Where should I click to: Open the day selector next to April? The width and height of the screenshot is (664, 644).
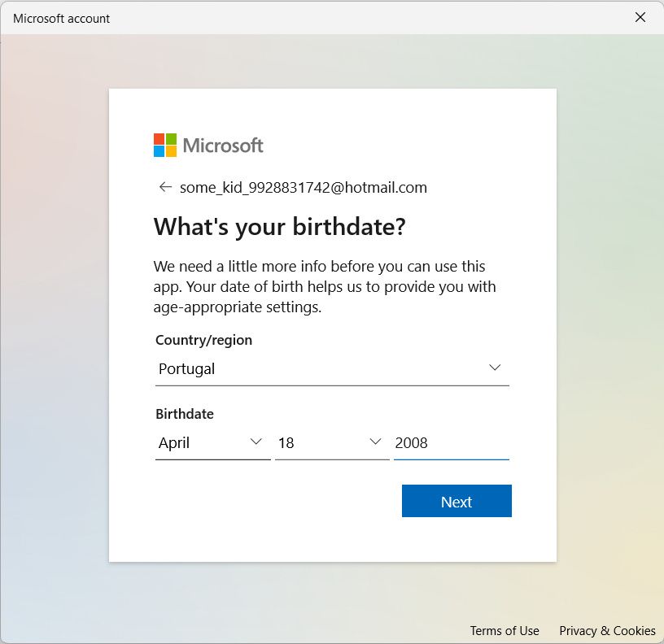click(x=332, y=442)
